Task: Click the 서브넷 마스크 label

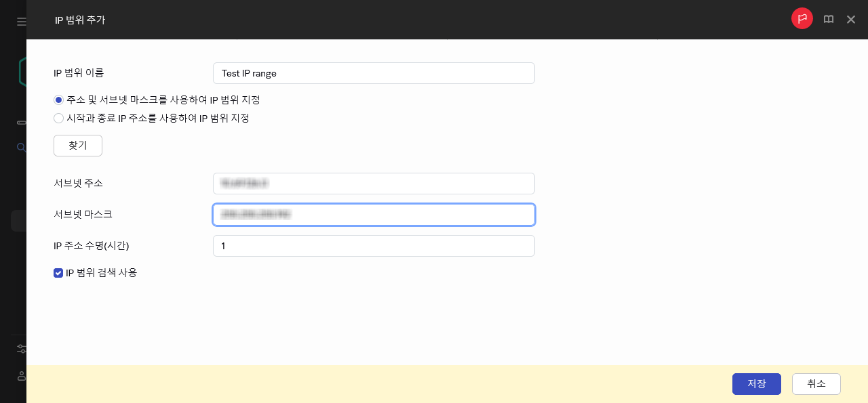Action: click(83, 215)
